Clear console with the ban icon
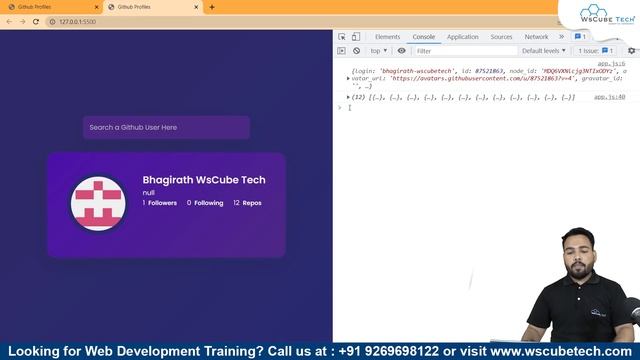 tap(356, 51)
